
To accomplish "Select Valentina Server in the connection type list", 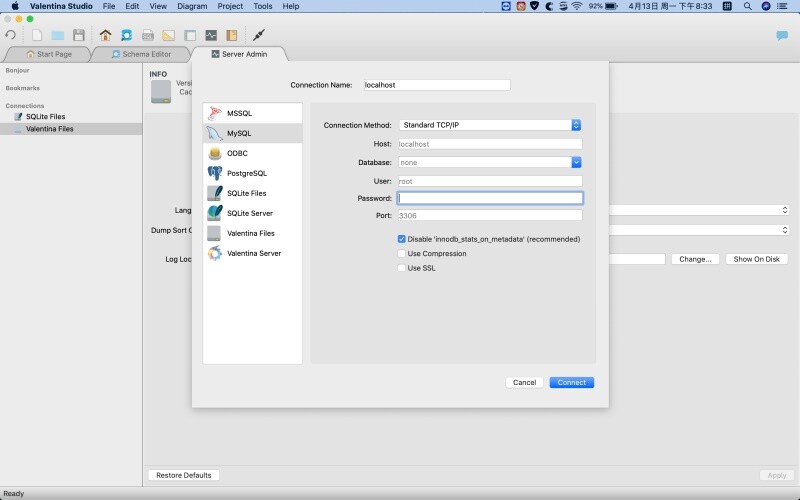I will pyautogui.click(x=253, y=253).
